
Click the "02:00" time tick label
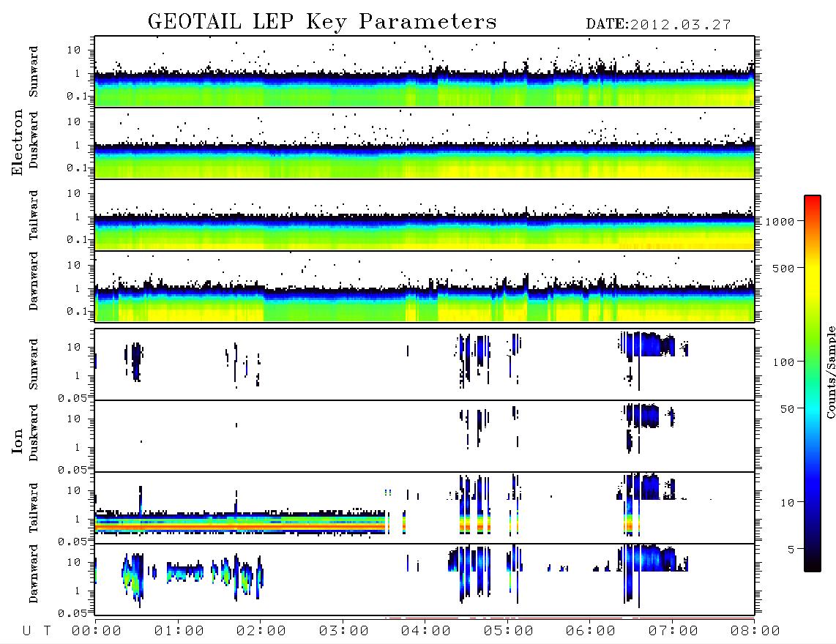click(261, 632)
